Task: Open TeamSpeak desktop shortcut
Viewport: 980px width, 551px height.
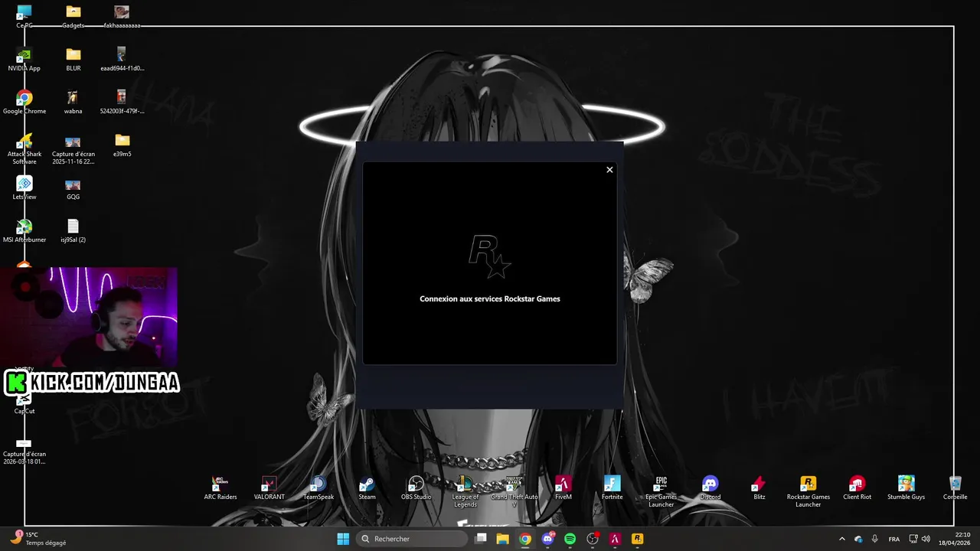Action: (x=318, y=488)
